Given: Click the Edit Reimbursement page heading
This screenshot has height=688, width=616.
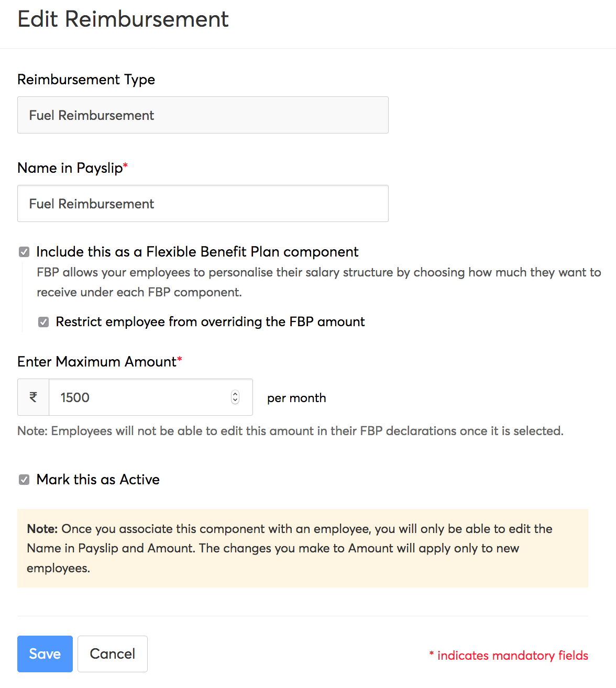Looking at the screenshot, I should pyautogui.click(x=123, y=19).
